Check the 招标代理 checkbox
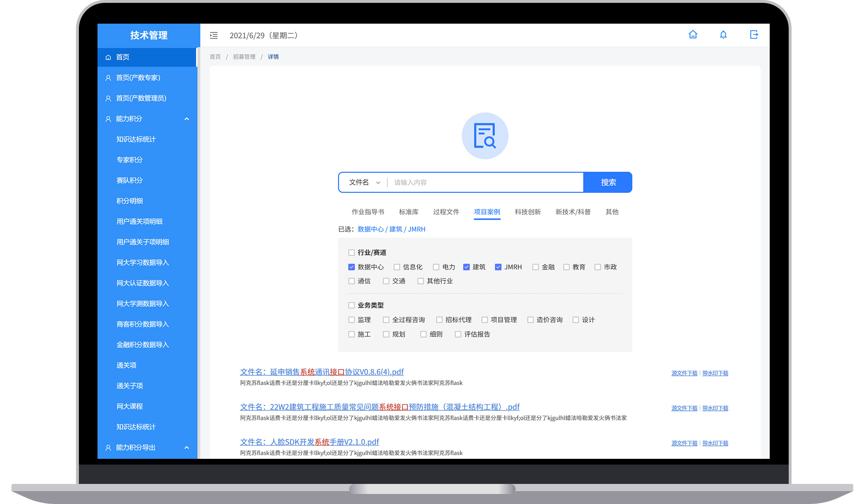Screen dimensions: 864x504 coord(439,320)
